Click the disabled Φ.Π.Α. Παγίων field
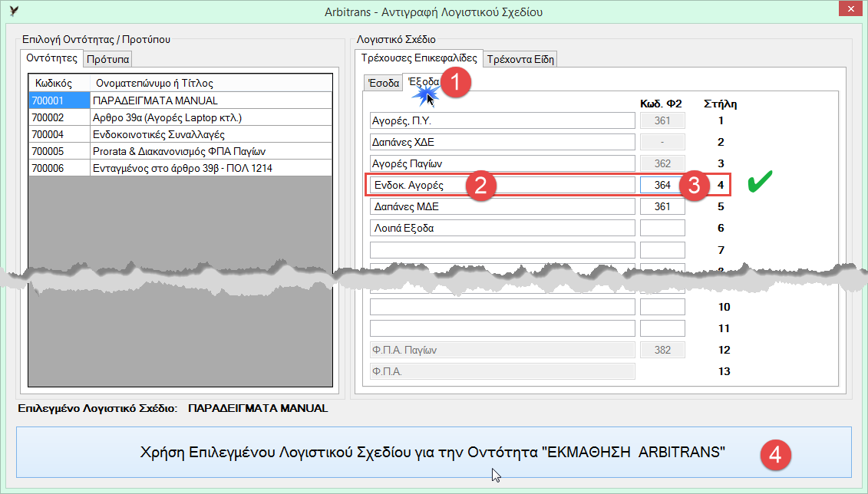This screenshot has height=494, width=868. [x=502, y=350]
